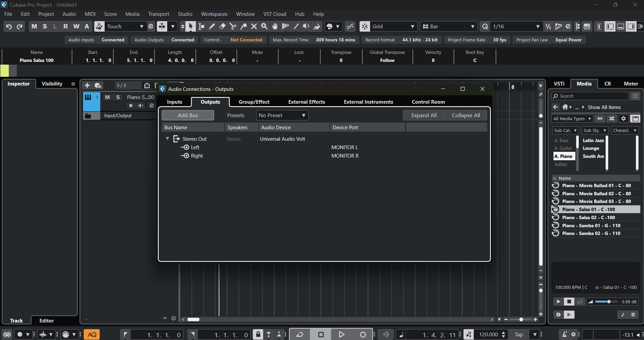This screenshot has width=644, height=340.
Task: Open the media bay Settings gear
Action: point(623,118)
